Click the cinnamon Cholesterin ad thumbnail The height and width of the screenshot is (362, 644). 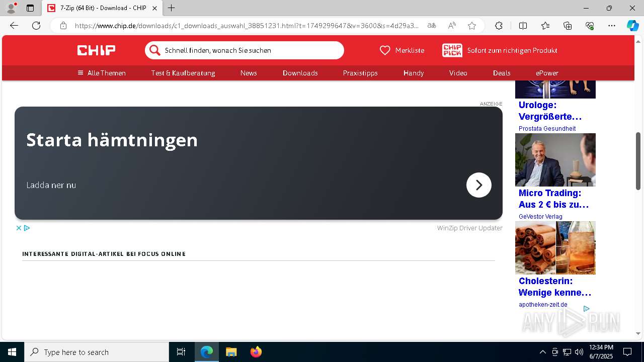(x=555, y=248)
